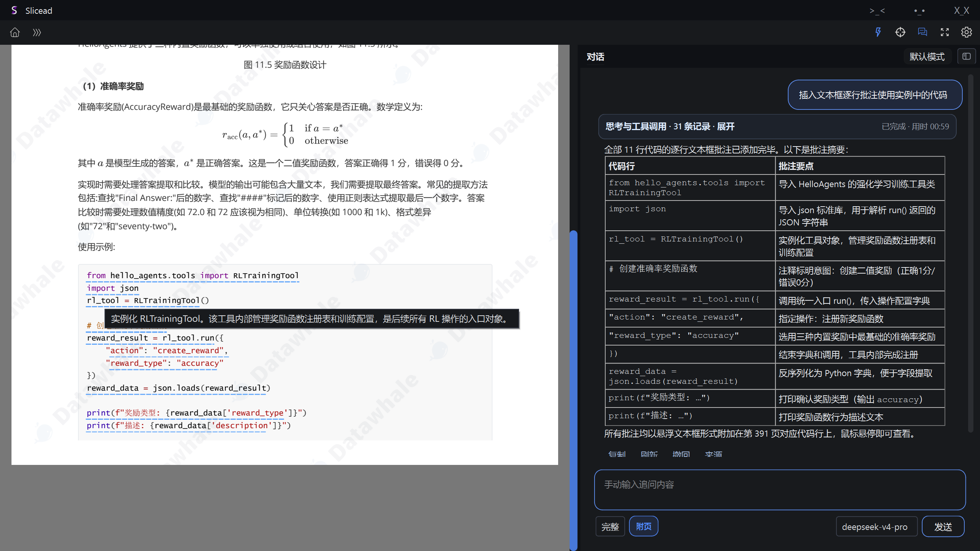The width and height of the screenshot is (980, 551).
Task: Click heading (1) 准确率奖励
Action: point(113,86)
